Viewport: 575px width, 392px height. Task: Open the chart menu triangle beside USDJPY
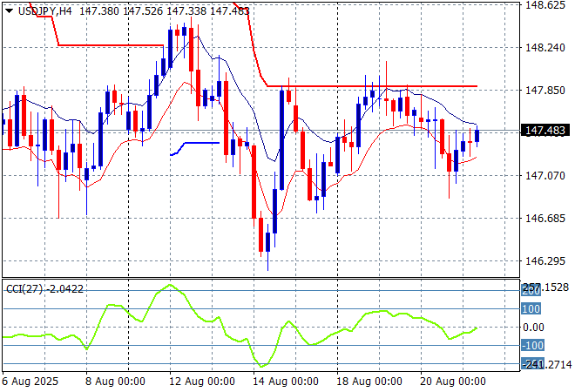10,11
